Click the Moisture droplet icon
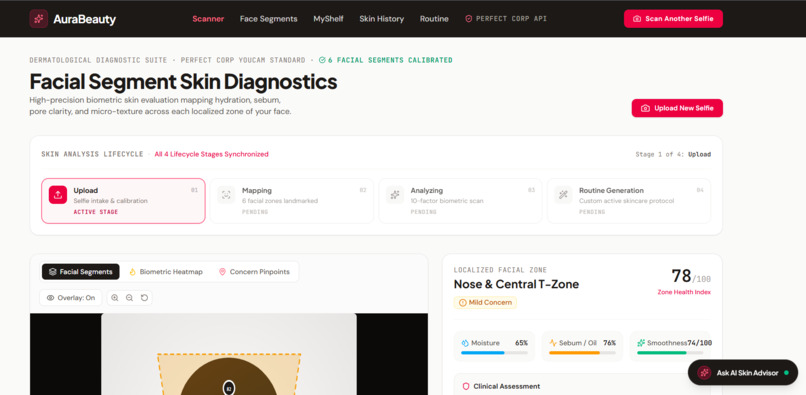 coord(465,343)
